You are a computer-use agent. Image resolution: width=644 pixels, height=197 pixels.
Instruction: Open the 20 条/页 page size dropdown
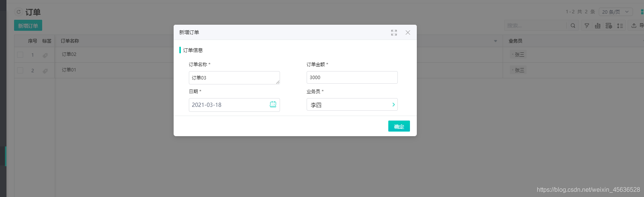pos(616,12)
